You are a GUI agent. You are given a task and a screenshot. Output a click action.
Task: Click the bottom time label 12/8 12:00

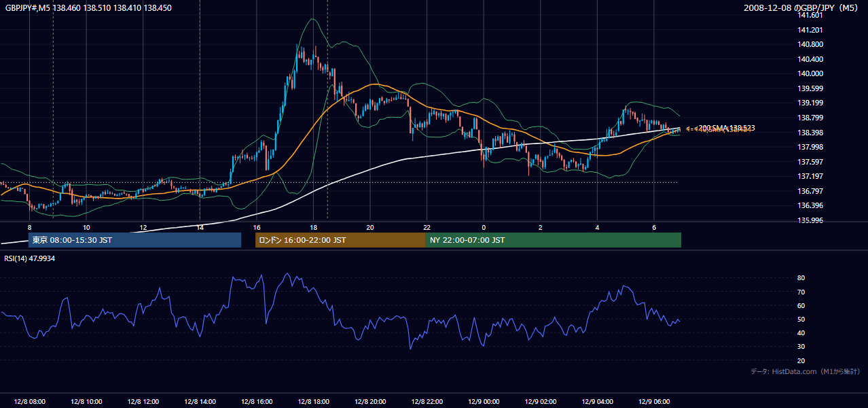(x=143, y=401)
